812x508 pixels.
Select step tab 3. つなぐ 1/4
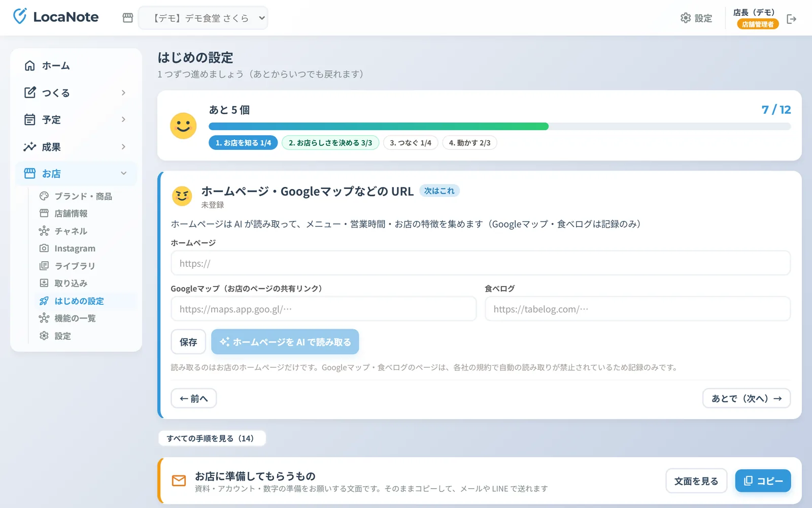coord(411,143)
